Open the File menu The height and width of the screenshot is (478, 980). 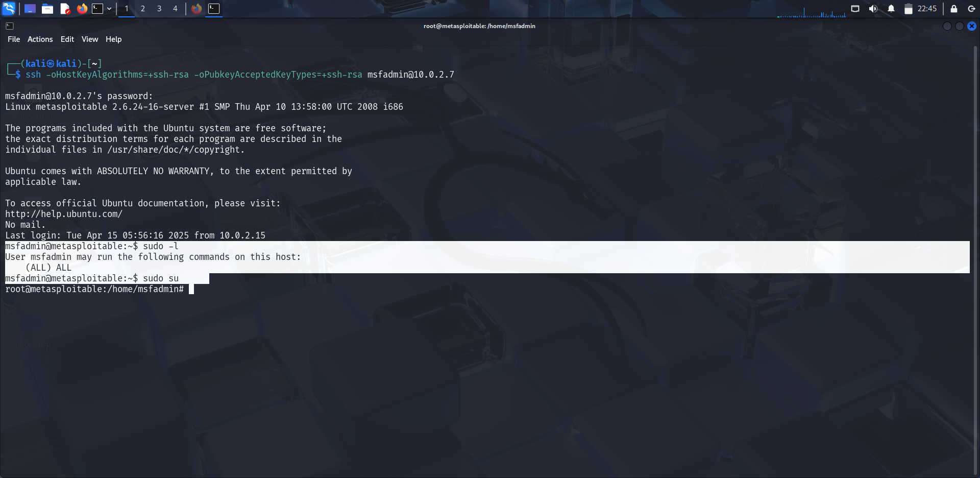pyautogui.click(x=14, y=39)
